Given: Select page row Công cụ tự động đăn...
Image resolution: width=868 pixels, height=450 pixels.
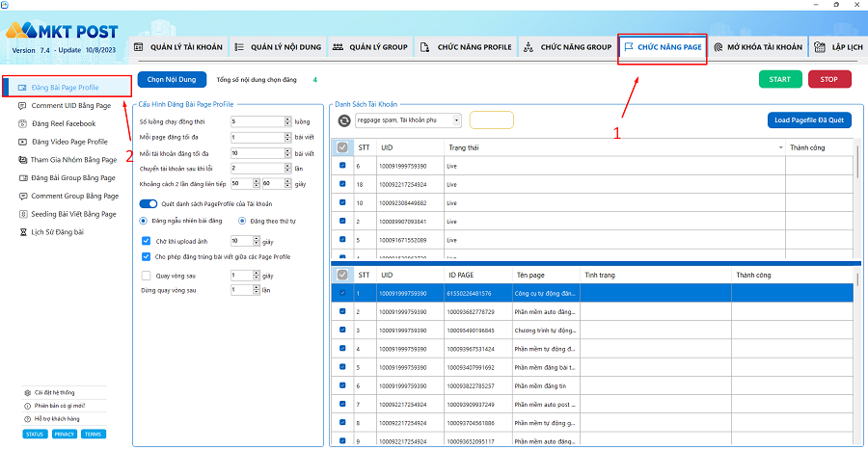Looking at the screenshot, I should [592, 293].
